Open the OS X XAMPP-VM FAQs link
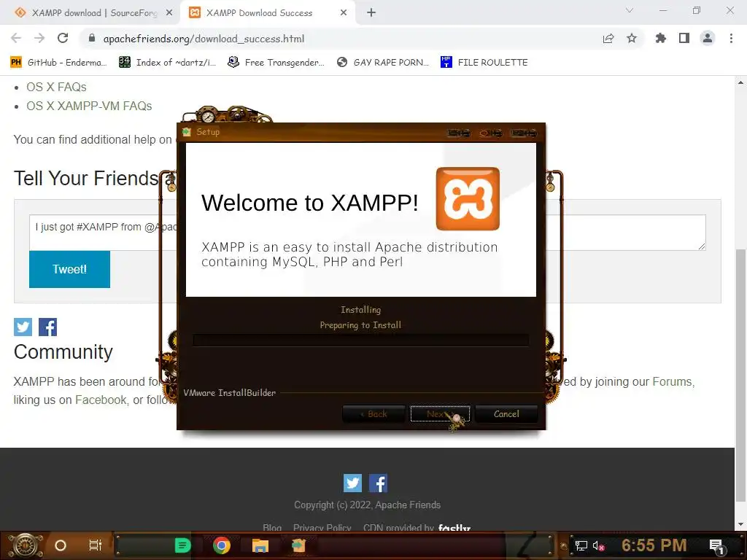 pyautogui.click(x=89, y=106)
